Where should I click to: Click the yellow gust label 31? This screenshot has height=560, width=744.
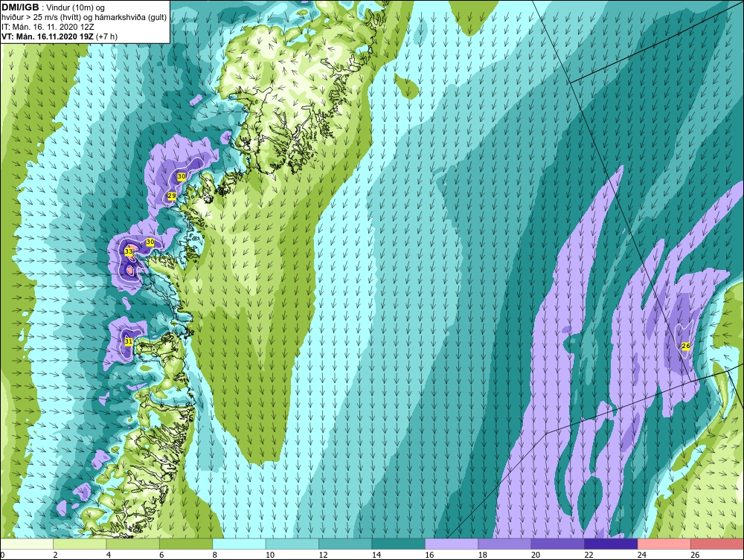(129, 341)
